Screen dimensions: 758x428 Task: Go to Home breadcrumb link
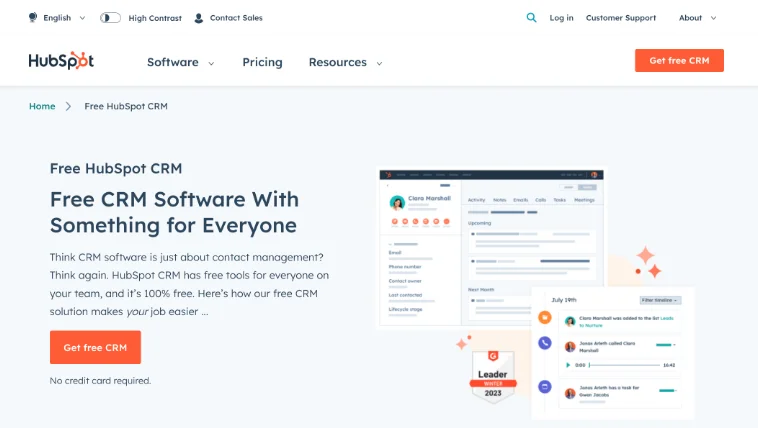click(42, 106)
